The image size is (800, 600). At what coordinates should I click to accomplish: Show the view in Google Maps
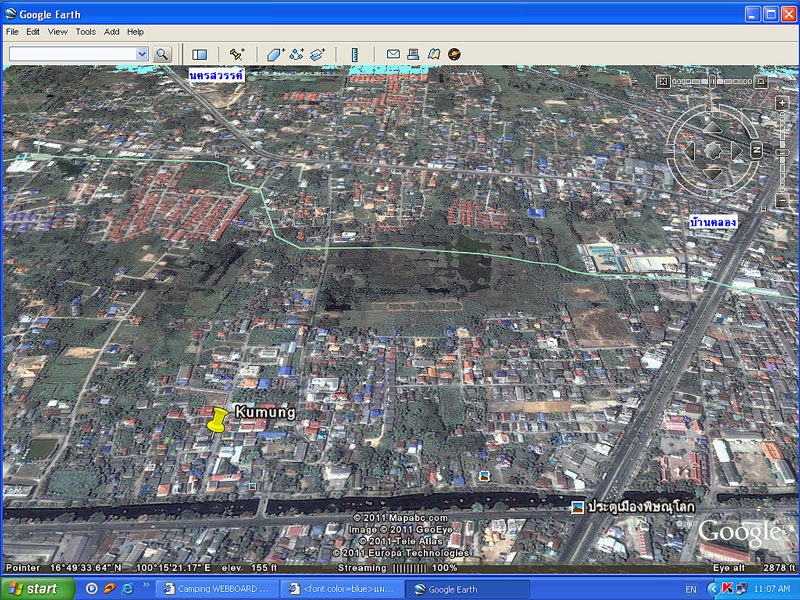pyautogui.click(x=433, y=54)
